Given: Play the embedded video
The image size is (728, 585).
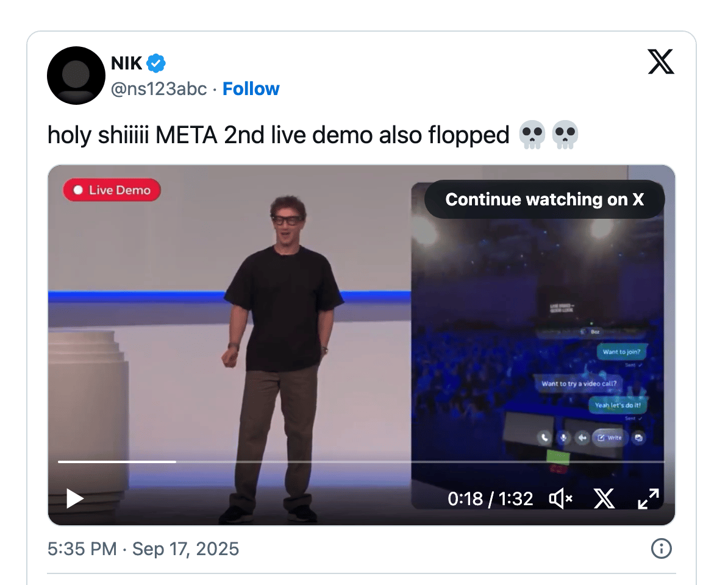Looking at the screenshot, I should [75, 498].
